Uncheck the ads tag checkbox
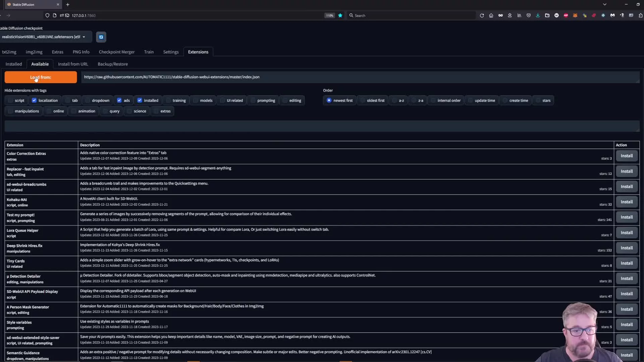 coord(119,100)
